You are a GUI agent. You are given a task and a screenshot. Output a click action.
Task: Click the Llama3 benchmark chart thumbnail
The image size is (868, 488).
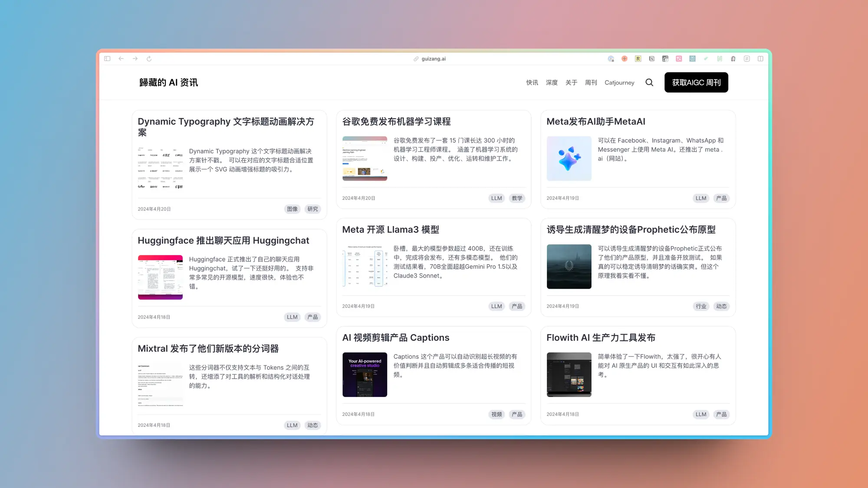click(x=365, y=266)
